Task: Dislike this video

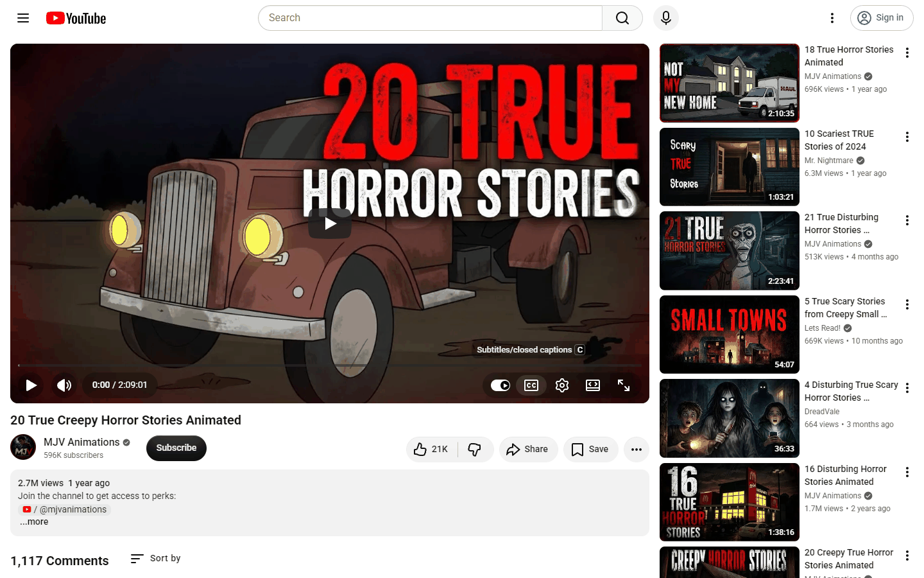Action: [x=475, y=450]
